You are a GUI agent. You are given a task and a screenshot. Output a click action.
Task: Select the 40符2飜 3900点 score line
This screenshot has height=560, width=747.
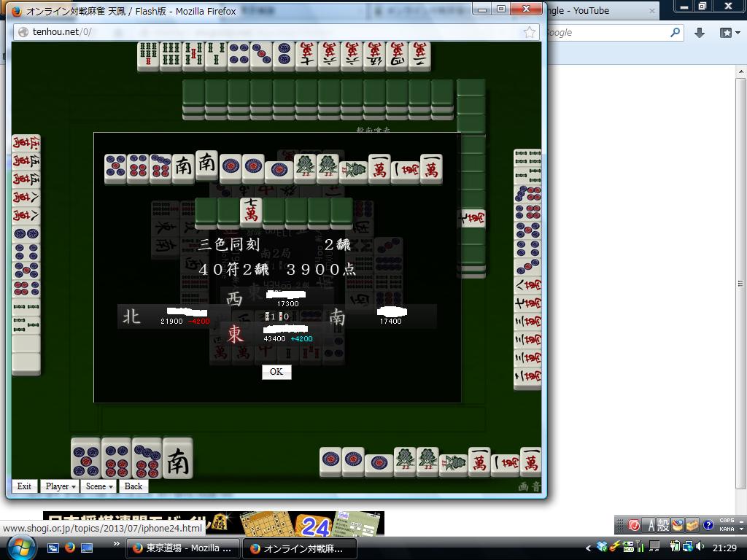tap(277, 270)
